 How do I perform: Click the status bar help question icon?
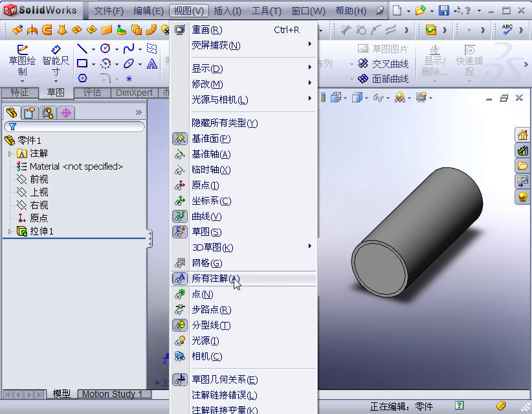pyautogui.click(x=459, y=405)
